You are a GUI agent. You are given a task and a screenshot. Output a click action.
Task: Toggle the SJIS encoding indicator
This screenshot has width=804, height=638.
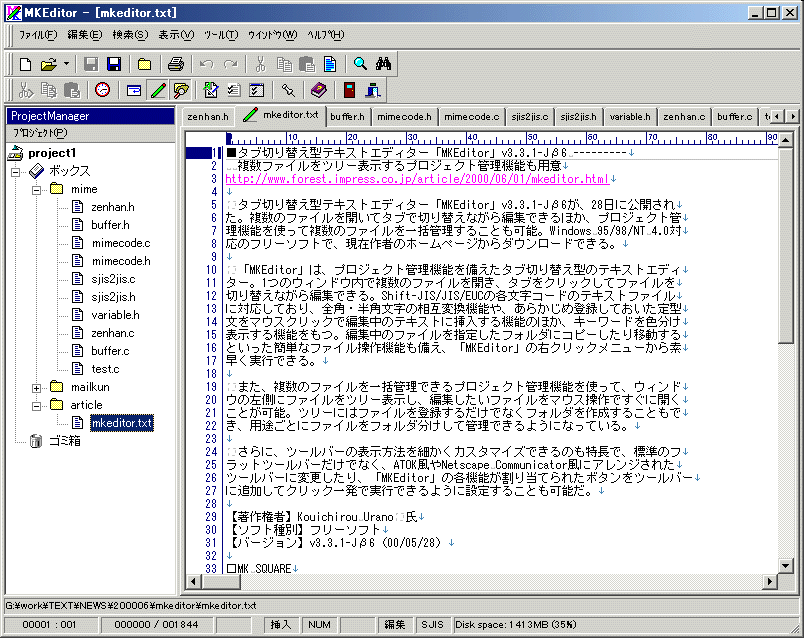(x=434, y=623)
